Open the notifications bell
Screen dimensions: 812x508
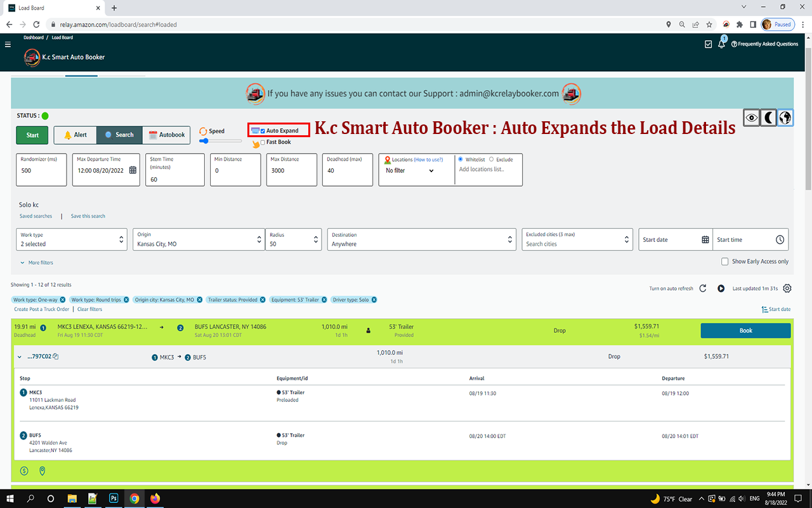(721, 44)
